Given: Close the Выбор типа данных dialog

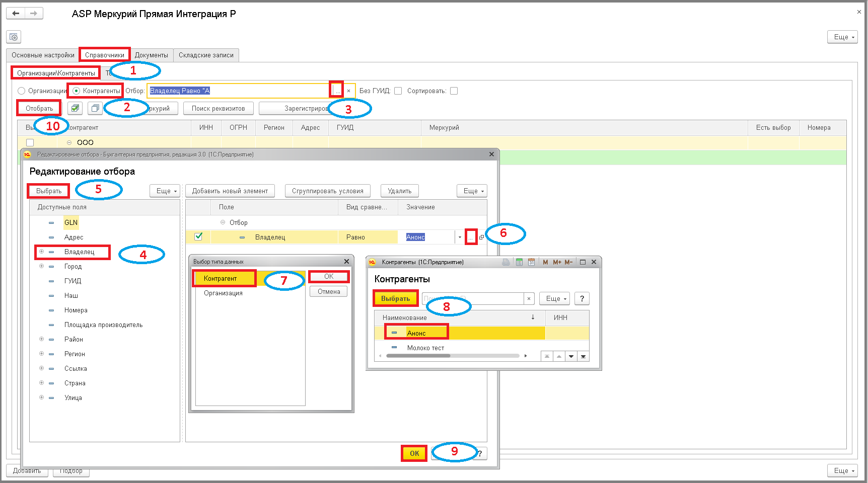Looking at the screenshot, I should (x=346, y=262).
